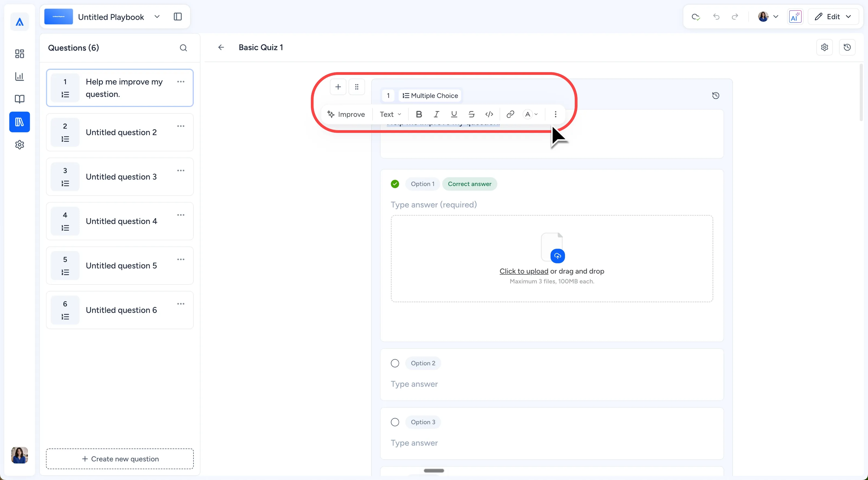868x480 pixels.
Task: Search questions with magnifier icon
Action: tap(183, 48)
